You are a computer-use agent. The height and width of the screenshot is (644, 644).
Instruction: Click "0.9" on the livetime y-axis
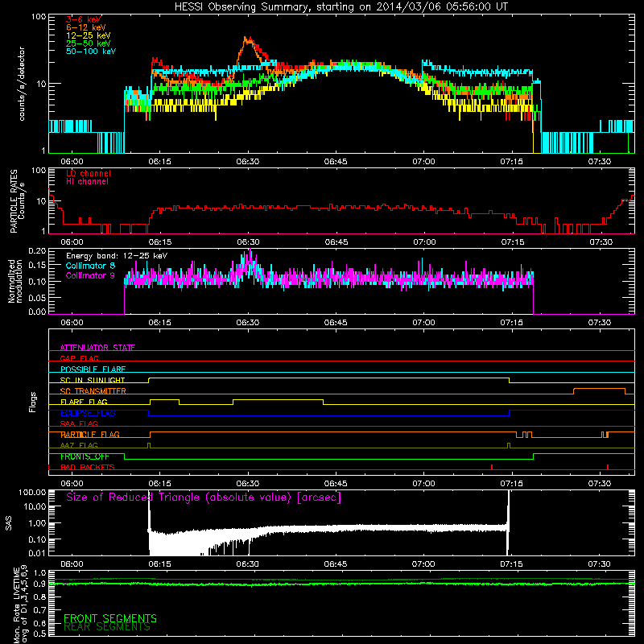(x=39, y=584)
